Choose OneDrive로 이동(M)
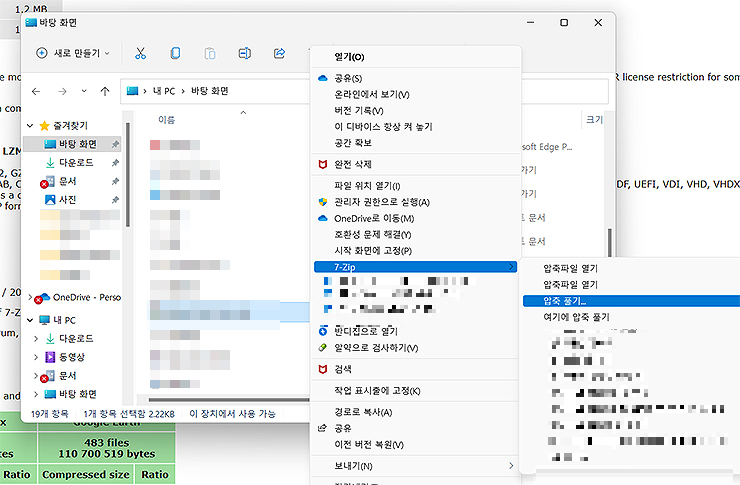The height and width of the screenshot is (485, 740). [415, 218]
